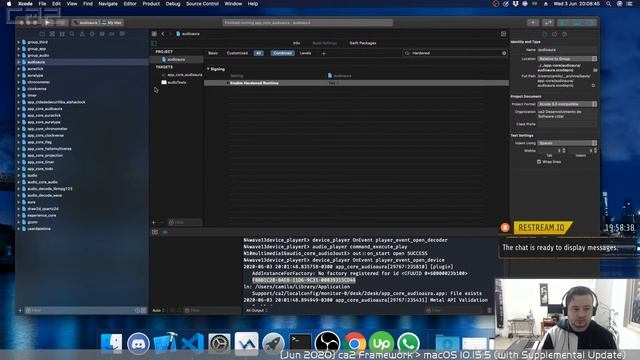
Task: Hide the debug area toggle icon
Action: tap(155, 232)
